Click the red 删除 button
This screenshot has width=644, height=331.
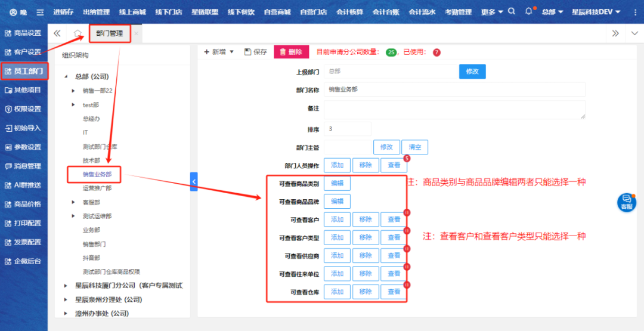click(x=291, y=52)
